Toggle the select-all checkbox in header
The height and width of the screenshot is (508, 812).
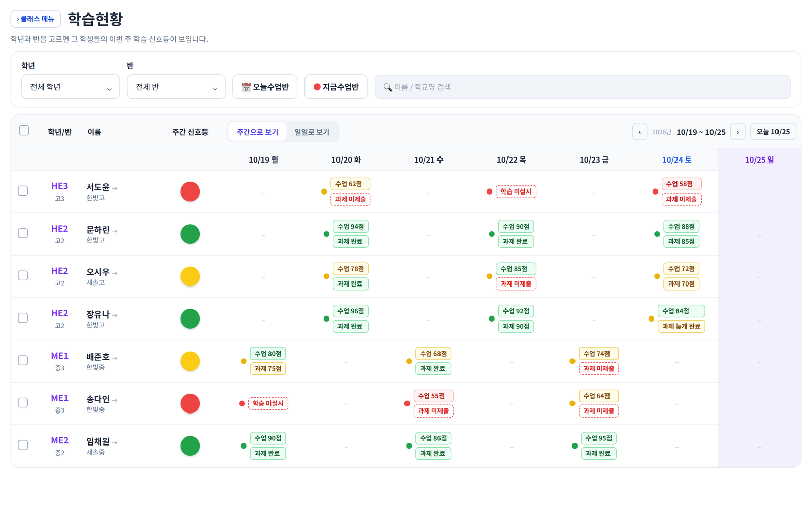[x=24, y=131]
